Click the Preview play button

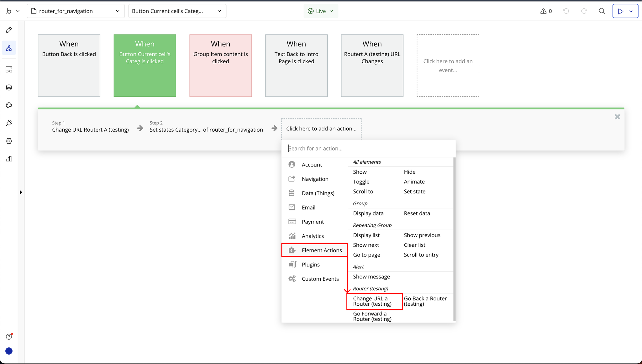coord(620,11)
